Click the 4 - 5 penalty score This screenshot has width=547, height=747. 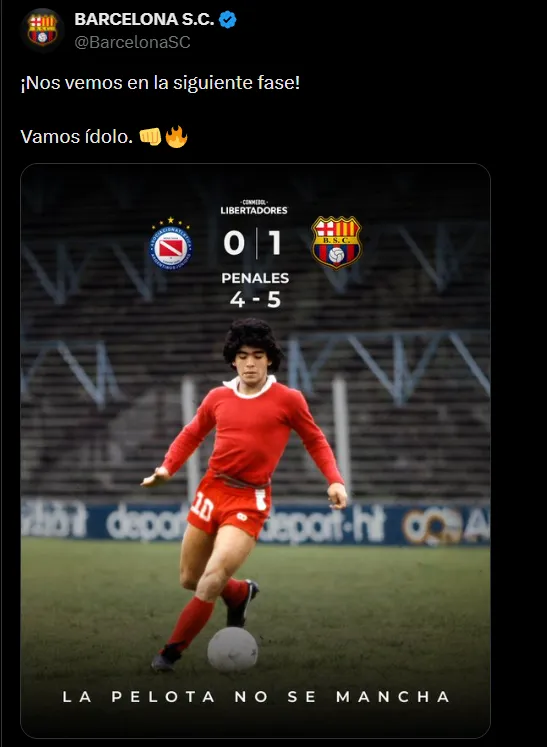click(255, 300)
